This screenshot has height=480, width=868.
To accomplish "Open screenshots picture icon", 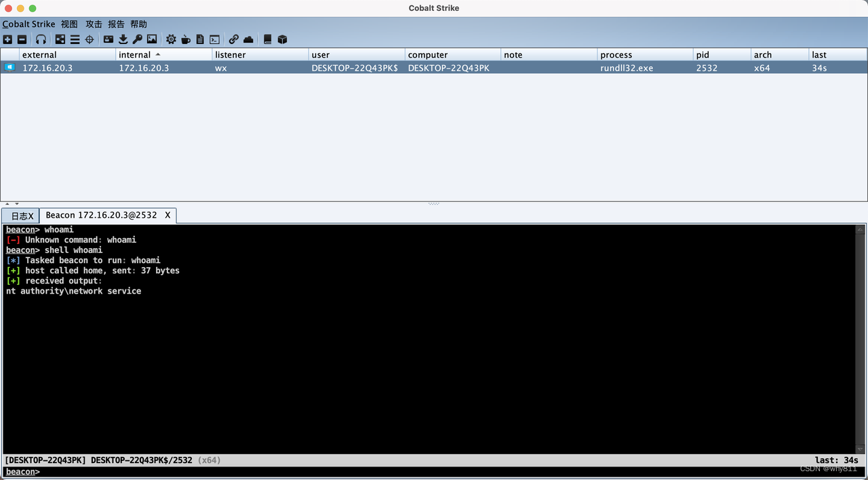I will (x=152, y=39).
